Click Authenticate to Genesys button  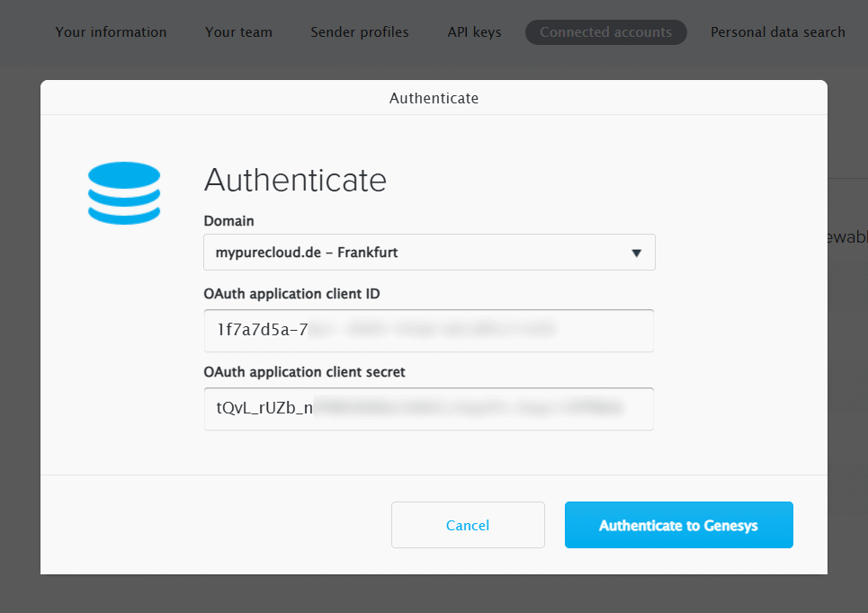(x=679, y=525)
